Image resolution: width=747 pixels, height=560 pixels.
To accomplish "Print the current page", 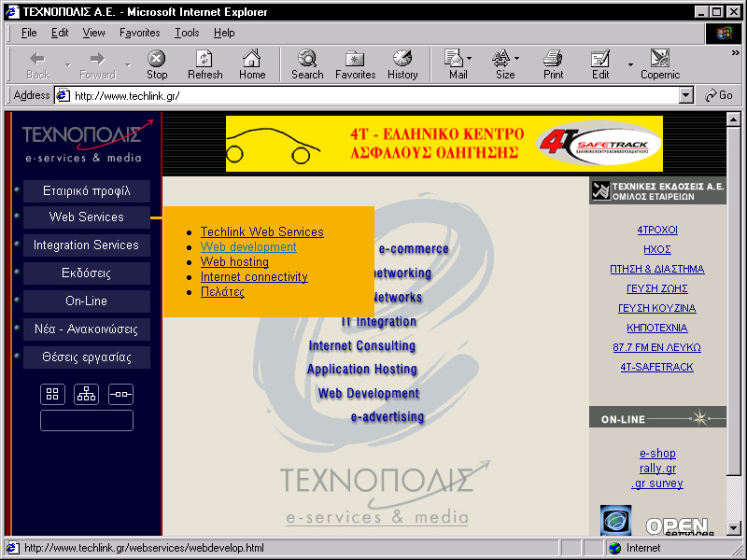I will (x=553, y=65).
